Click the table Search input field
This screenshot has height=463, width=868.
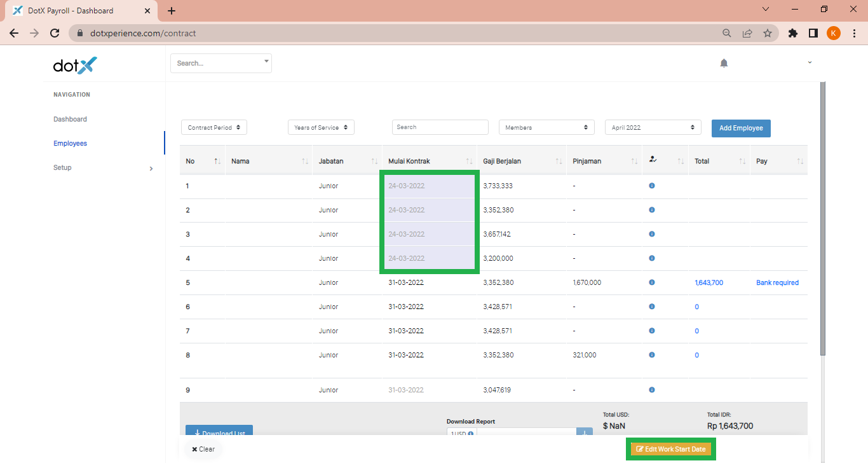(440, 127)
